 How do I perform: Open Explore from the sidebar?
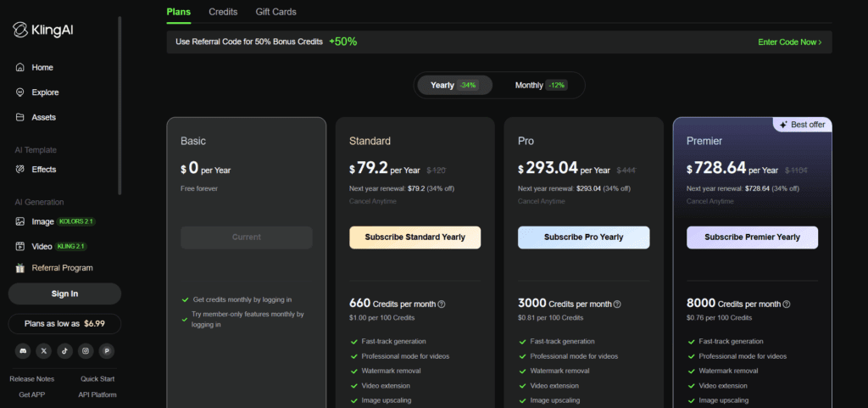(37, 92)
